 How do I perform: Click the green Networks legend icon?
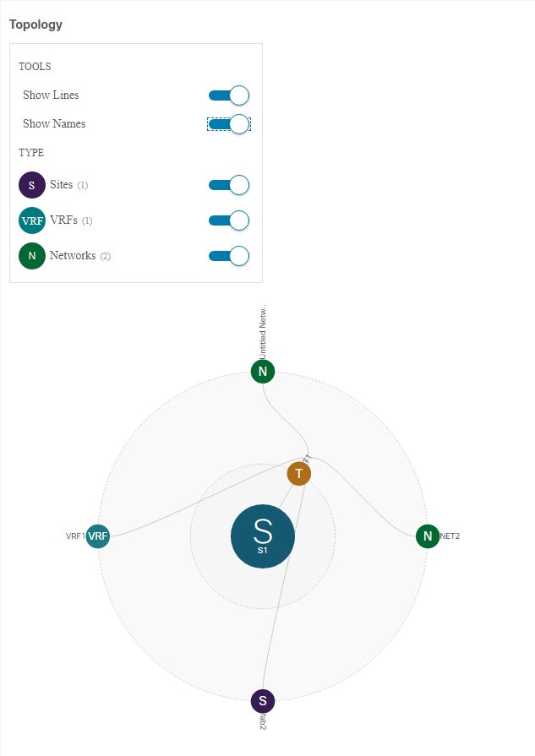[x=32, y=256]
